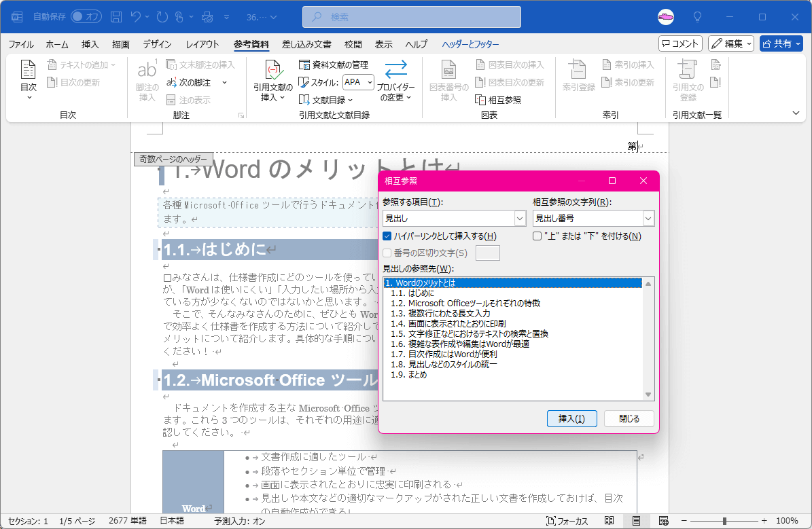Image resolution: width=812 pixels, height=529 pixels.
Task: Click 予測入力: オン in status bar
Action: tap(239, 521)
